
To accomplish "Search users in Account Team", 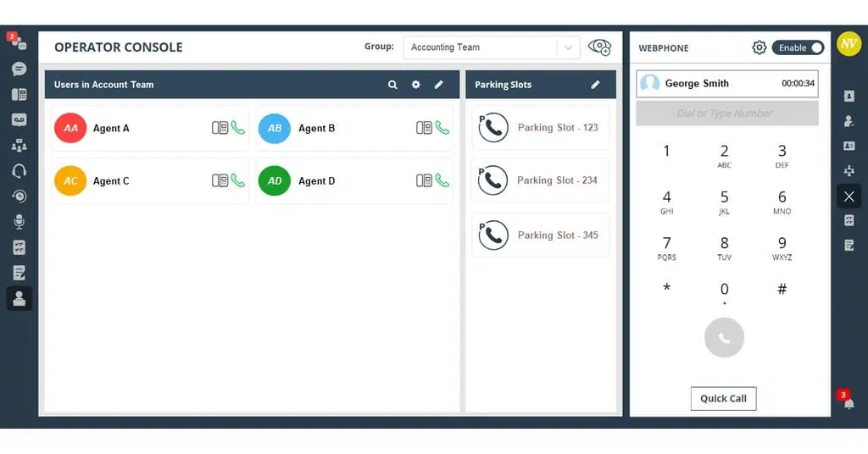I will [x=392, y=85].
